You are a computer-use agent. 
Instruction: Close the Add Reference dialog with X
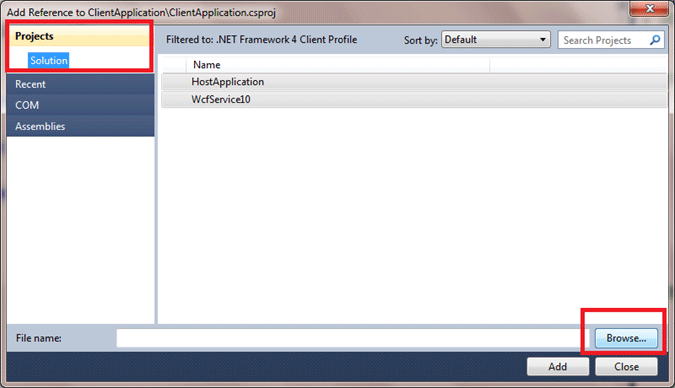click(650, 8)
